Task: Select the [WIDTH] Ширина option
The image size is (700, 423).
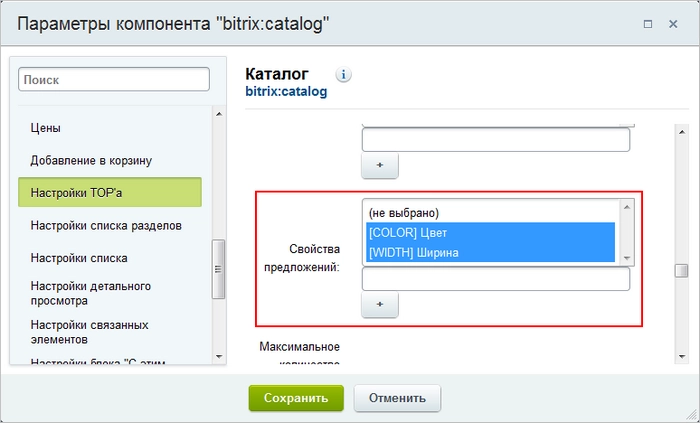Action: pyautogui.click(x=490, y=253)
